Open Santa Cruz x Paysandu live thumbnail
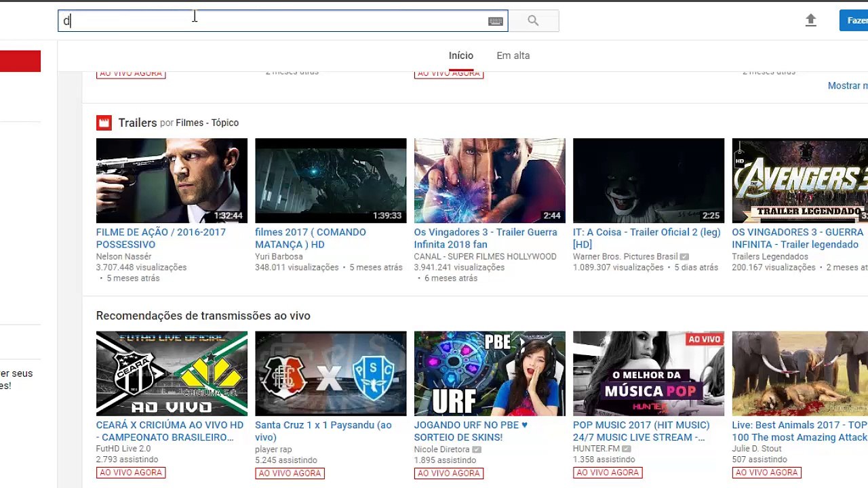This screenshot has height=488, width=868. (x=330, y=373)
